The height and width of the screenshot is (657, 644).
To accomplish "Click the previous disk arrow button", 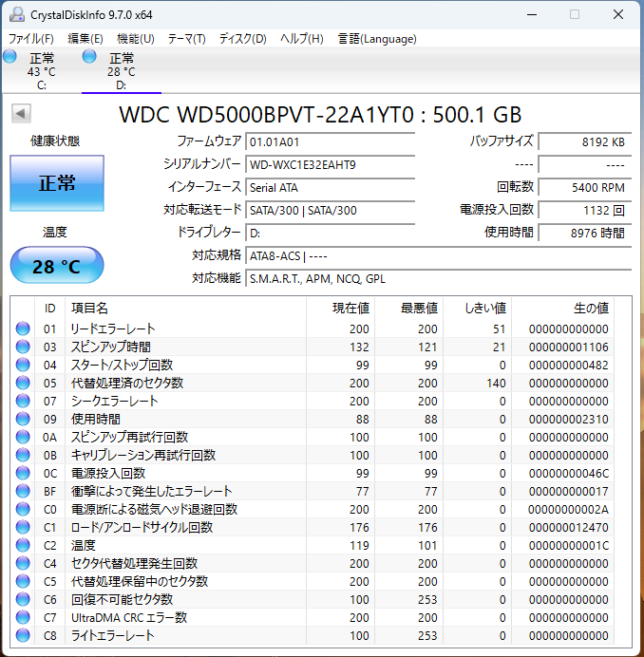I will click(x=21, y=113).
